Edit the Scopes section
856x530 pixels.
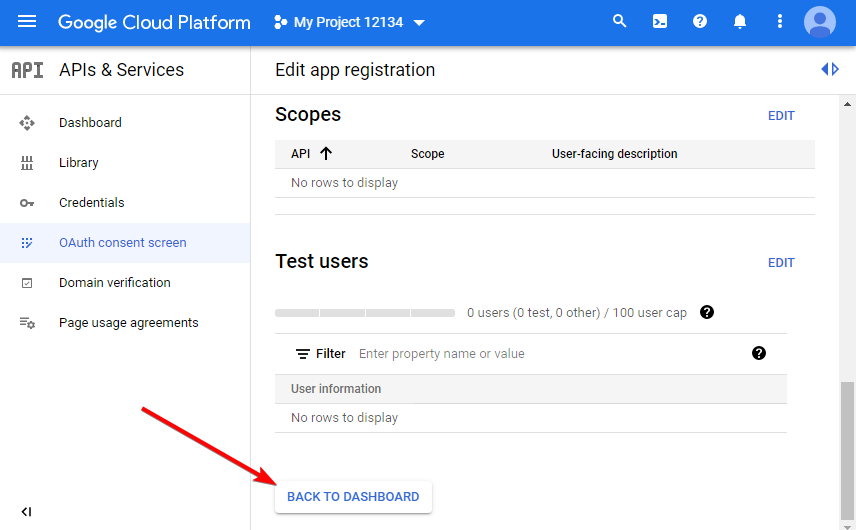[x=781, y=116]
